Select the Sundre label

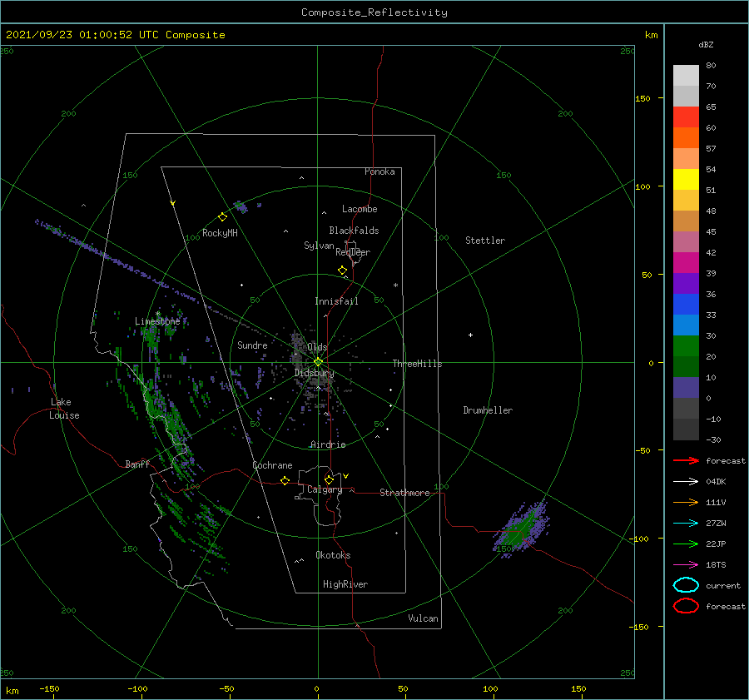click(252, 345)
